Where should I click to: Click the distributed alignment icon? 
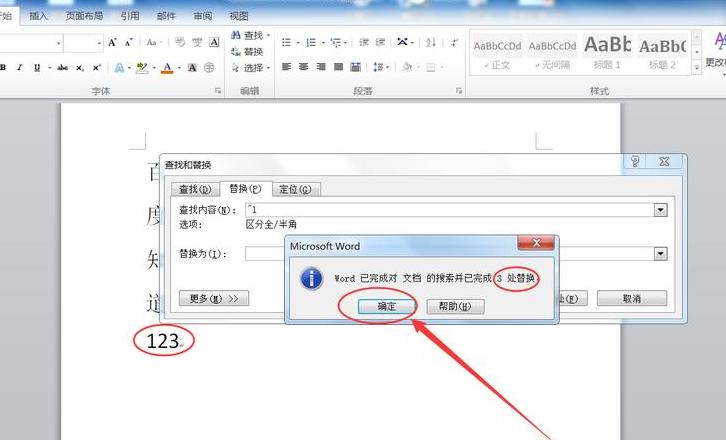tap(355, 68)
